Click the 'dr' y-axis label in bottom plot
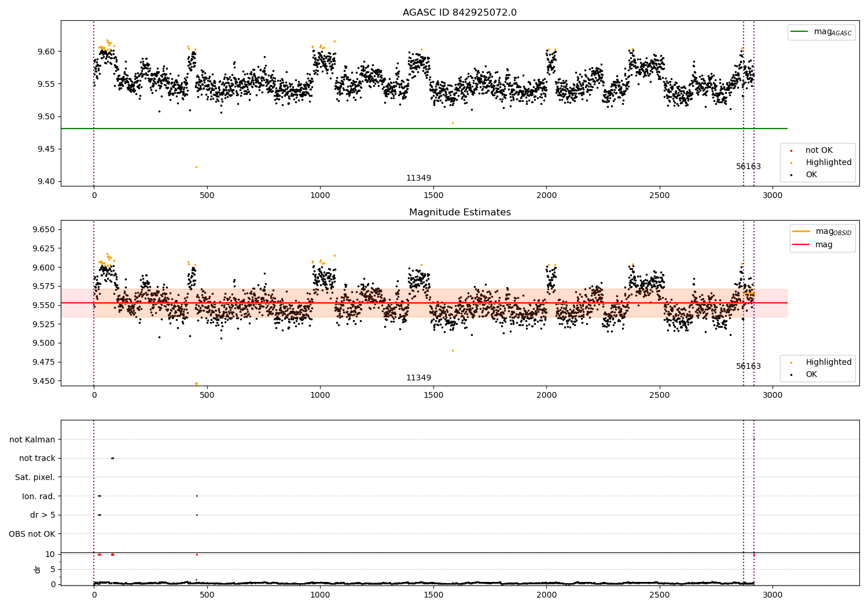This screenshot has height=608, width=868. 38,569
